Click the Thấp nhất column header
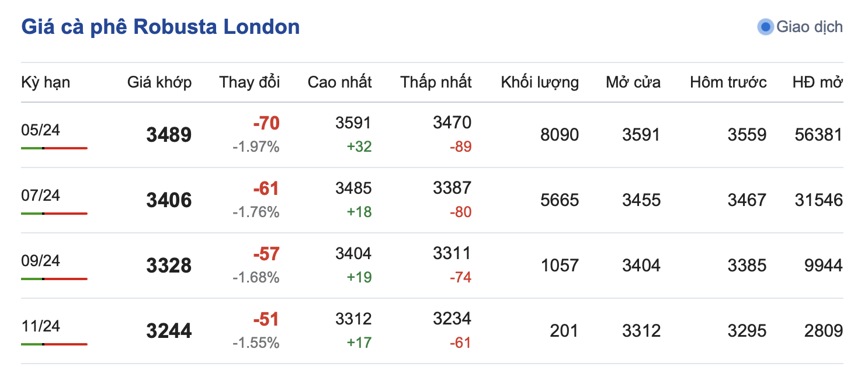This screenshot has height=377, width=868. [x=436, y=82]
